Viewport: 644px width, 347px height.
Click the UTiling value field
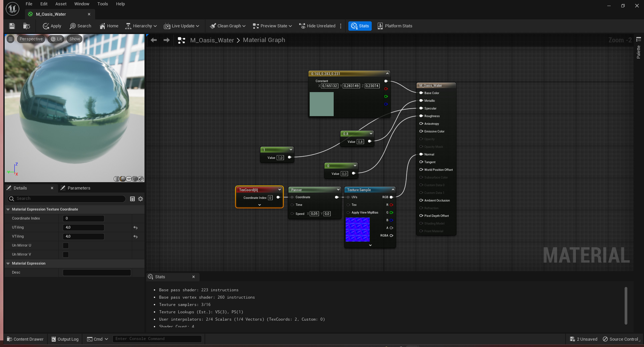point(83,228)
